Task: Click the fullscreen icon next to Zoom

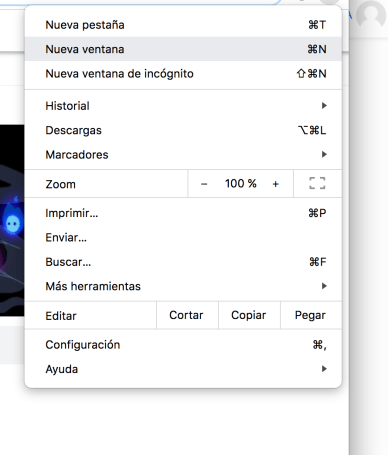Action: (x=317, y=183)
